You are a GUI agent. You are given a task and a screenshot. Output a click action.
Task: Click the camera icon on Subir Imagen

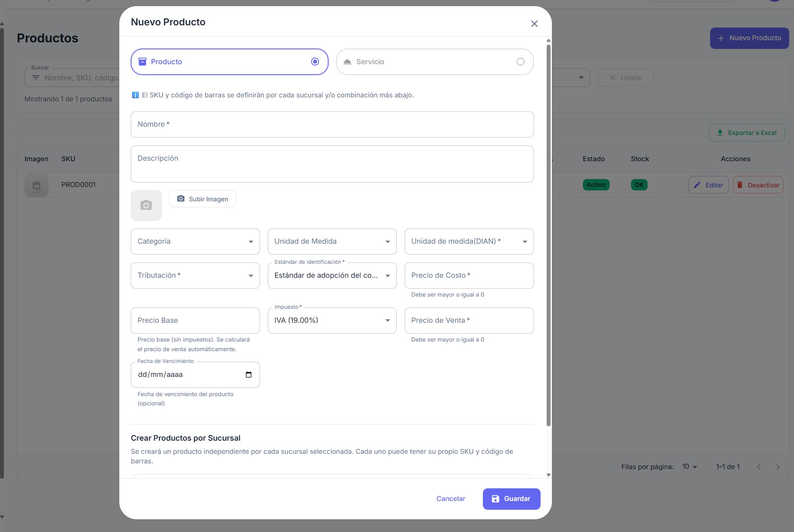(x=180, y=199)
